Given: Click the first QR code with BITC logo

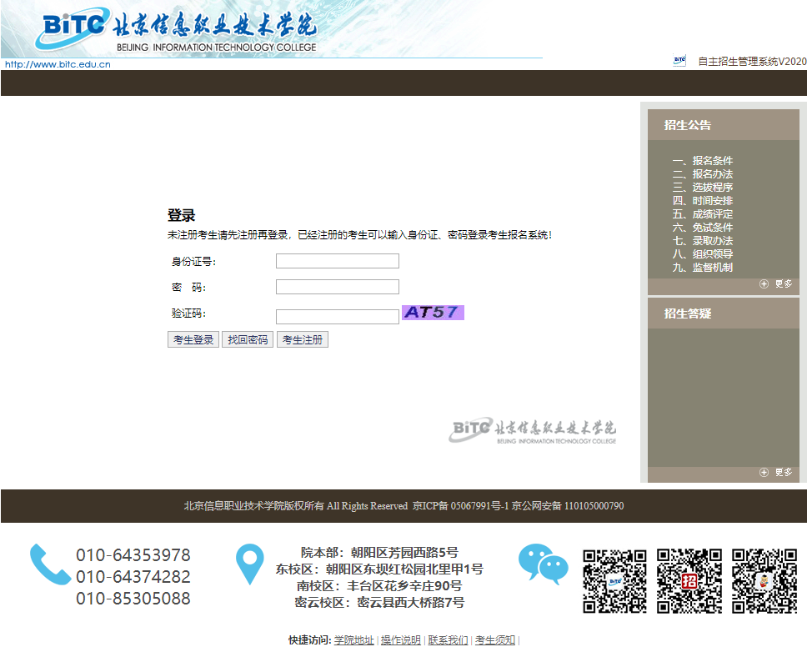Looking at the screenshot, I should (614, 581).
